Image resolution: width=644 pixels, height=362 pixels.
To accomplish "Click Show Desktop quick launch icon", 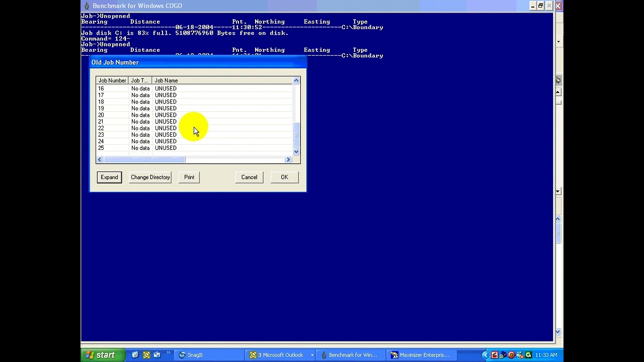I will pos(157,355).
